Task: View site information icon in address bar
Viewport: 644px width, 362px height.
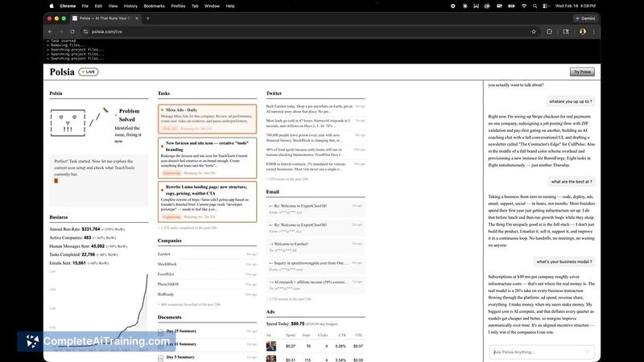Action: coord(85,31)
